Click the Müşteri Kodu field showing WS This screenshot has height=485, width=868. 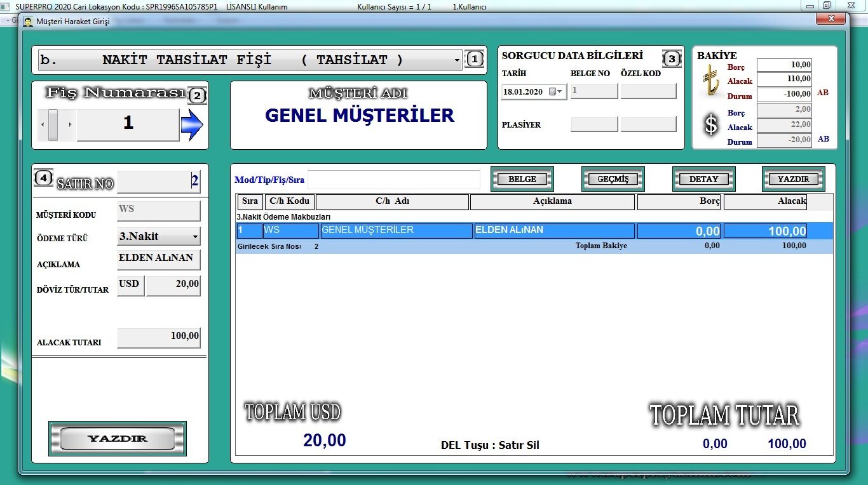[x=159, y=211]
